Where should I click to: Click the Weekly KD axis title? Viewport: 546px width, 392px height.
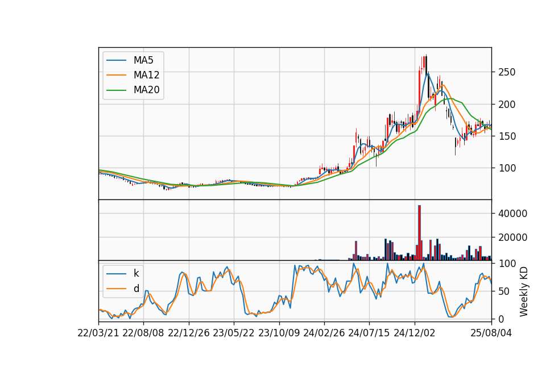524,291
